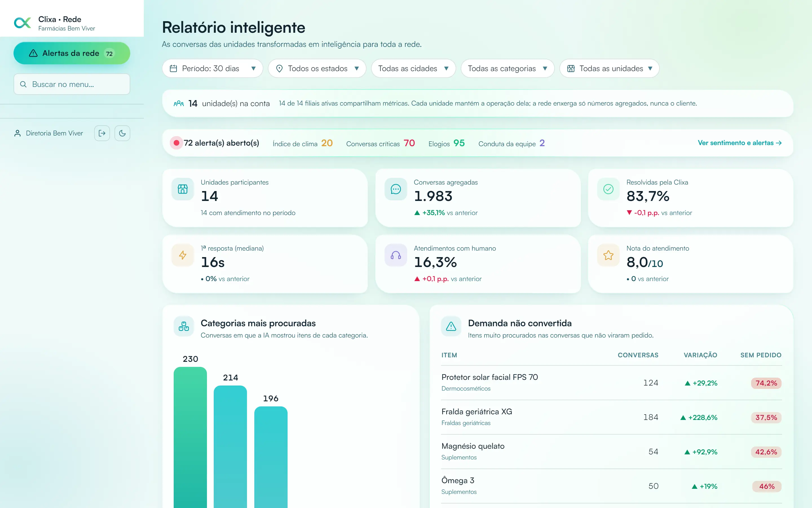Click the 74,2% sem pedido badge
Image resolution: width=812 pixels, height=508 pixels.
coord(766,383)
